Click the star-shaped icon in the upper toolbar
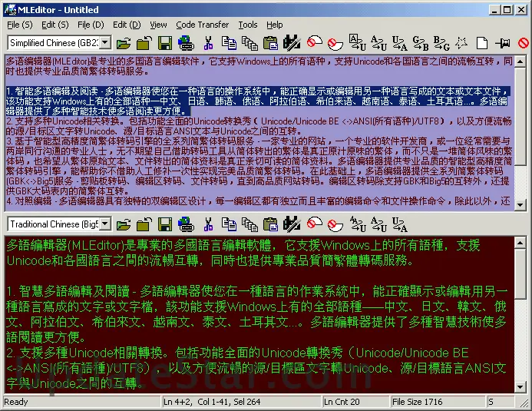This screenshot has width=532, height=411. coord(461,43)
